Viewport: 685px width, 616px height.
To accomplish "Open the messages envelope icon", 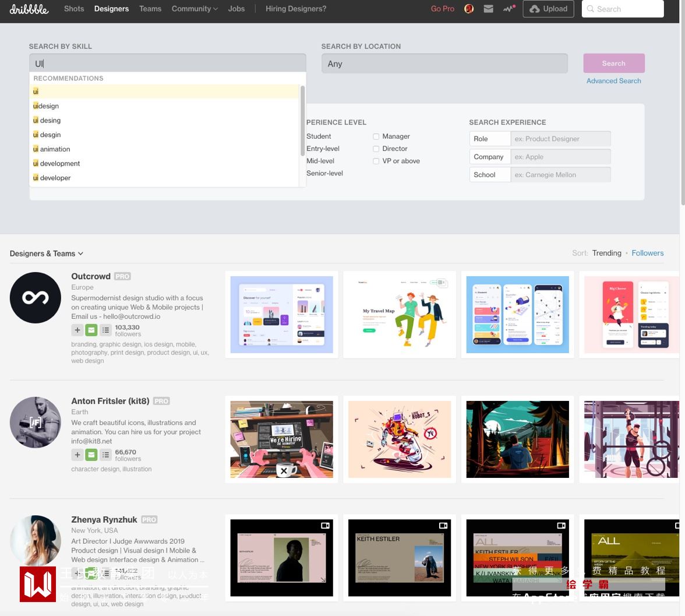I will 488,9.
